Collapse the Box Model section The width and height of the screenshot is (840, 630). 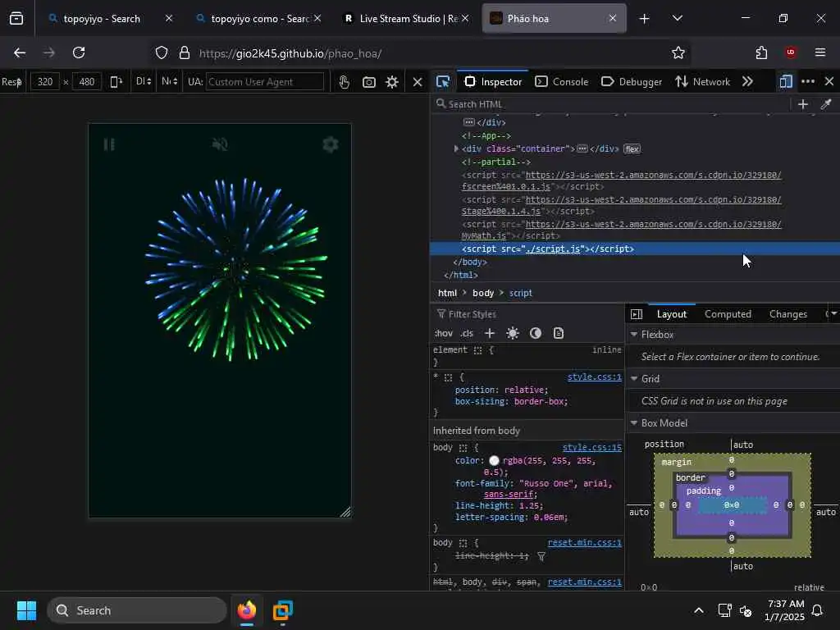point(634,423)
